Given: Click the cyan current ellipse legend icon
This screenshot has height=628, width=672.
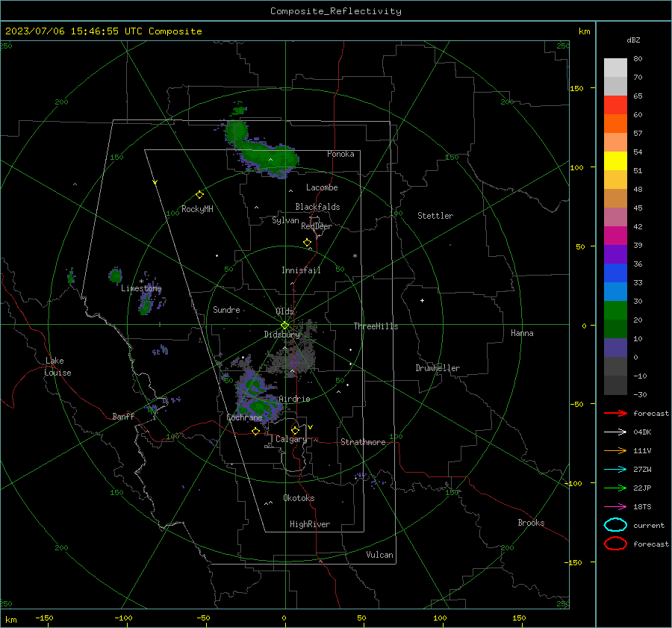Looking at the screenshot, I should point(615,525).
